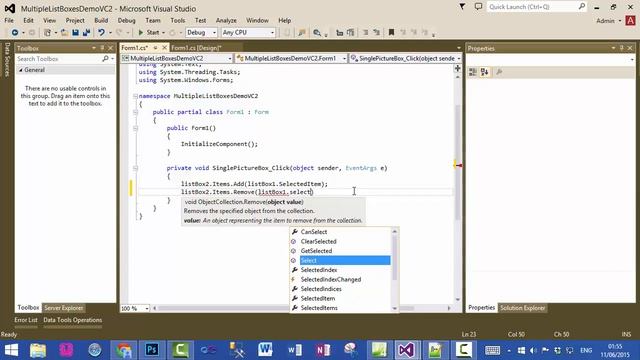Image resolution: width=640 pixels, height=360 pixels.
Task: Open the Project menu
Action: [x=75, y=20]
